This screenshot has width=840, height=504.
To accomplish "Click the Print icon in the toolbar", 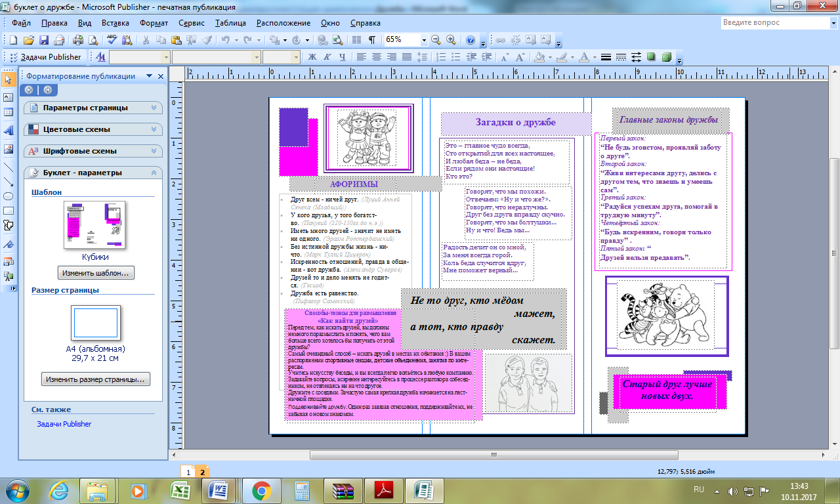I will [x=79, y=40].
